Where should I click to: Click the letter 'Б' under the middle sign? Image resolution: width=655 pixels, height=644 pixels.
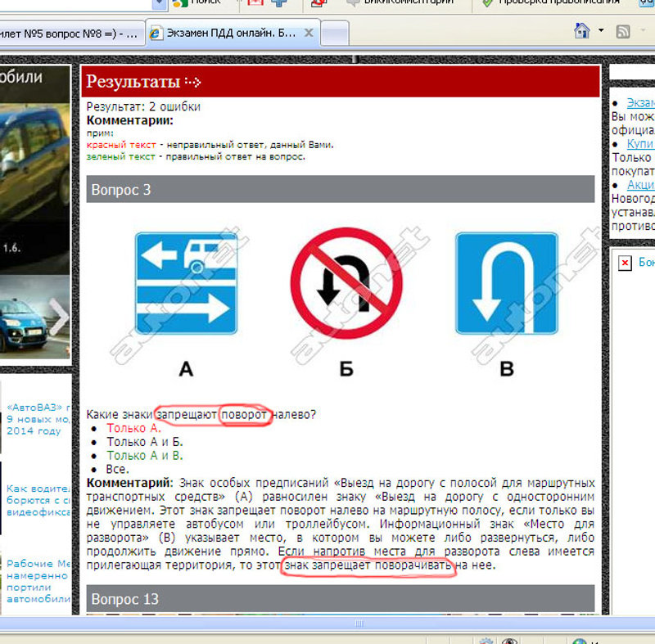(x=346, y=369)
